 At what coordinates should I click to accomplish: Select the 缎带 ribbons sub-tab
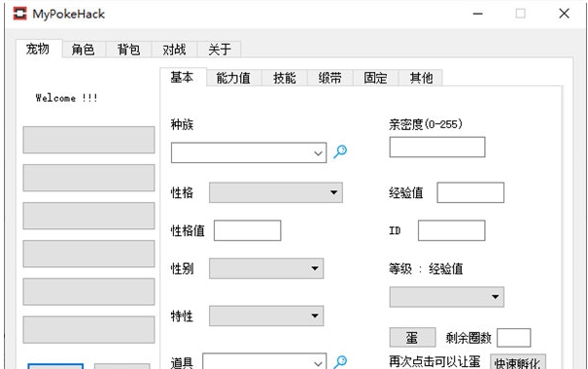[330, 78]
